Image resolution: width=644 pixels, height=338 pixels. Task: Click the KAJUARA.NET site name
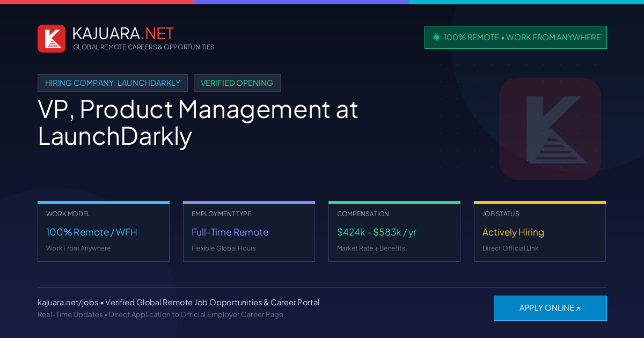[123, 33]
